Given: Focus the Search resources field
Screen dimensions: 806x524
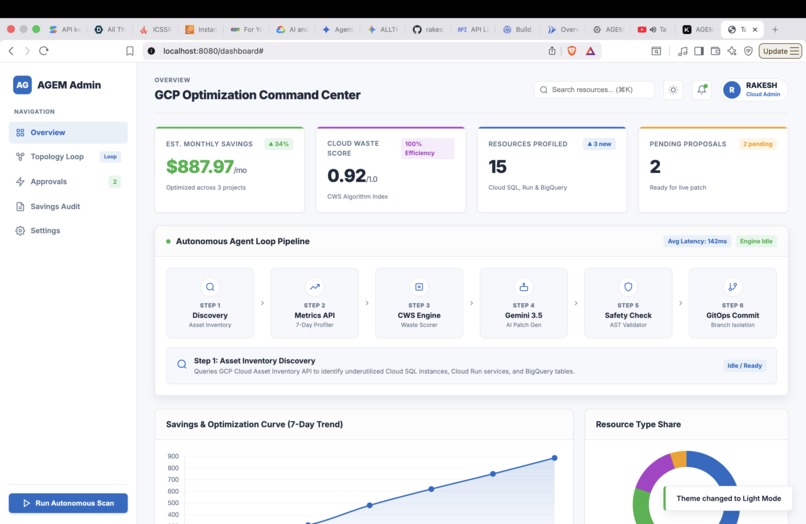Looking at the screenshot, I should (594, 89).
